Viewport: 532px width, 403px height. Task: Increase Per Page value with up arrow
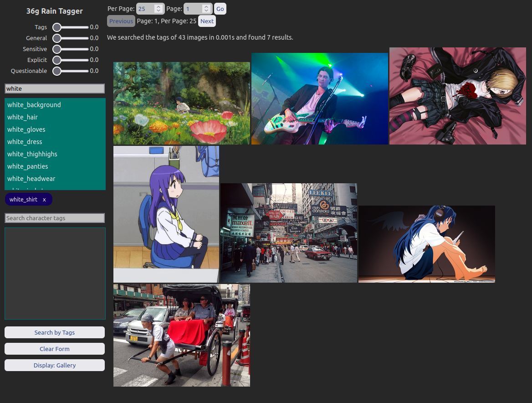(x=159, y=6)
